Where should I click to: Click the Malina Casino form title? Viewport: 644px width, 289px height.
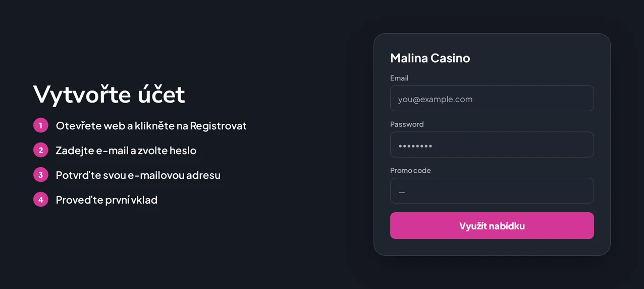(430, 58)
